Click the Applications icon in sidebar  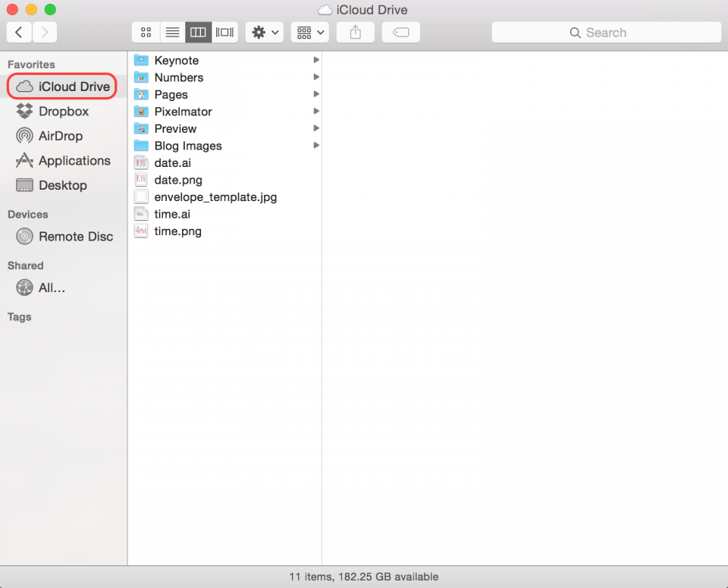tap(24, 160)
